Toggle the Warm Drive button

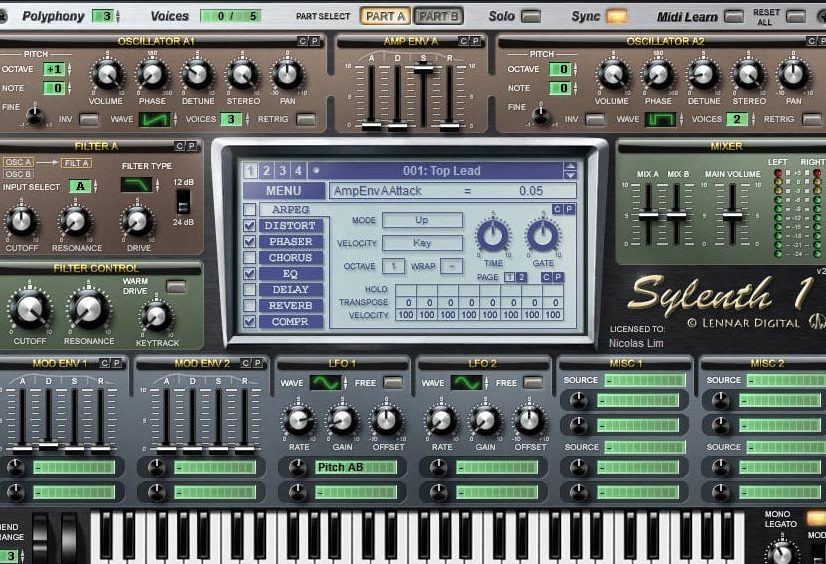pos(176,286)
